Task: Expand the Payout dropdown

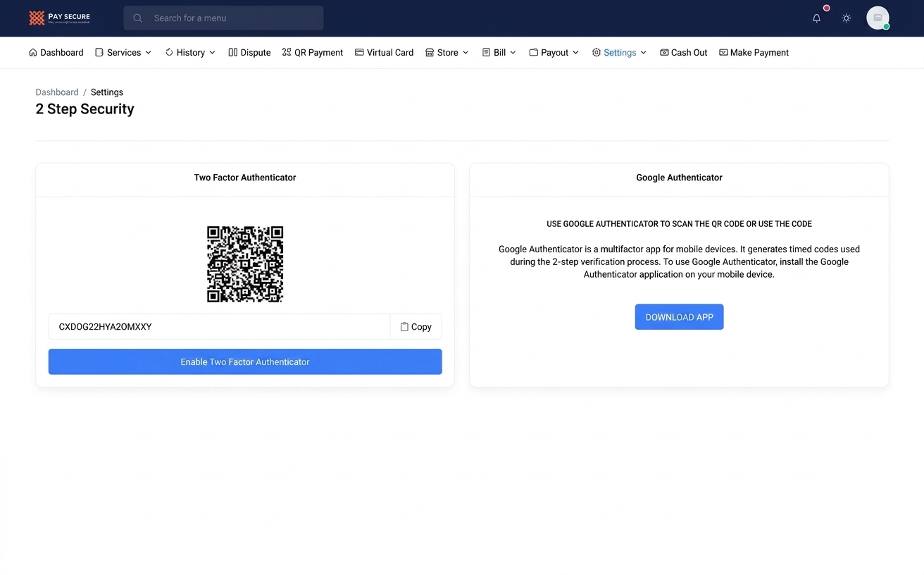Action: pyautogui.click(x=554, y=52)
